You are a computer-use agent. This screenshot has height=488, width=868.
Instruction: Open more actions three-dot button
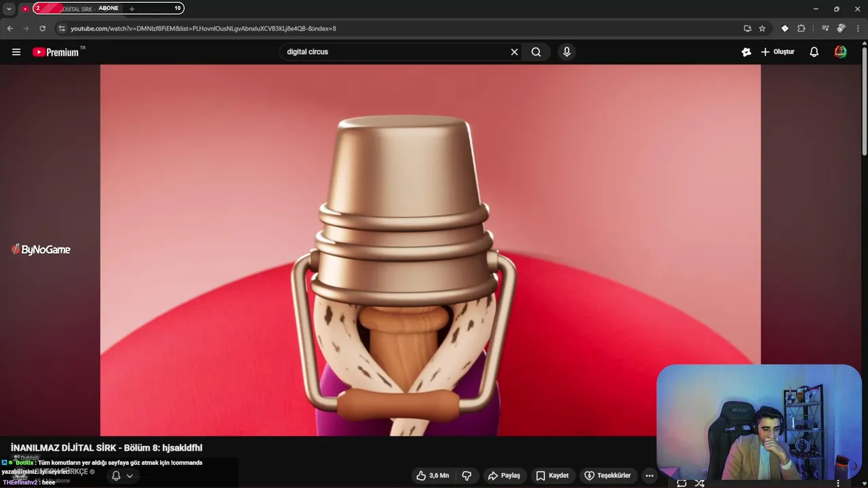click(649, 476)
